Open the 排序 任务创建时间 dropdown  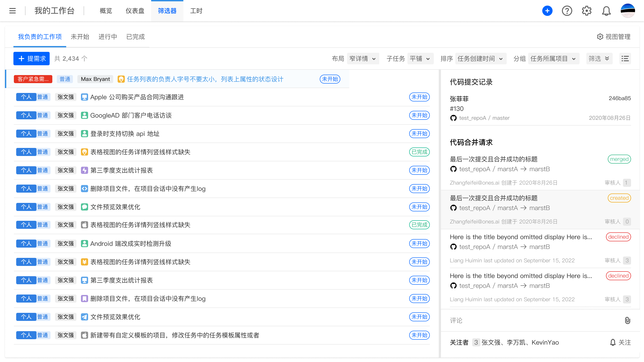coord(481,59)
